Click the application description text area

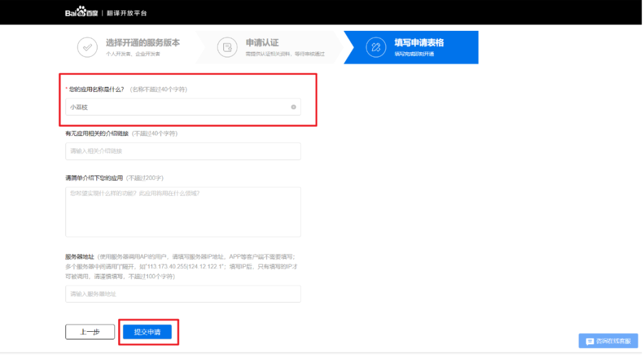(183, 212)
